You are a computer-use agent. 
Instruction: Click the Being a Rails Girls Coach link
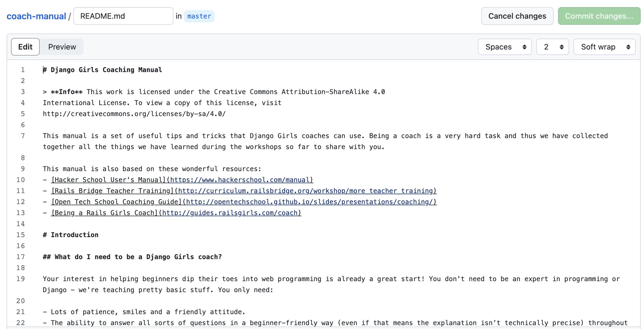(x=176, y=213)
